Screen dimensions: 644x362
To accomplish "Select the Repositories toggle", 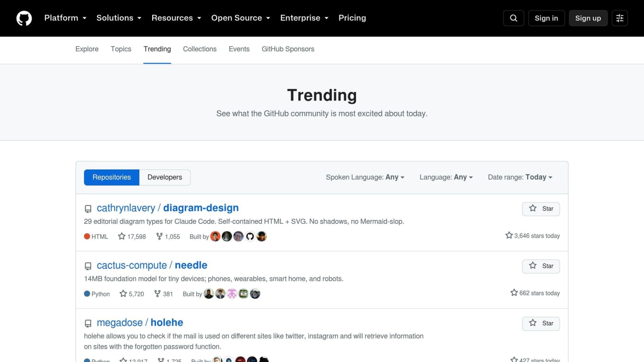I will (x=112, y=177).
